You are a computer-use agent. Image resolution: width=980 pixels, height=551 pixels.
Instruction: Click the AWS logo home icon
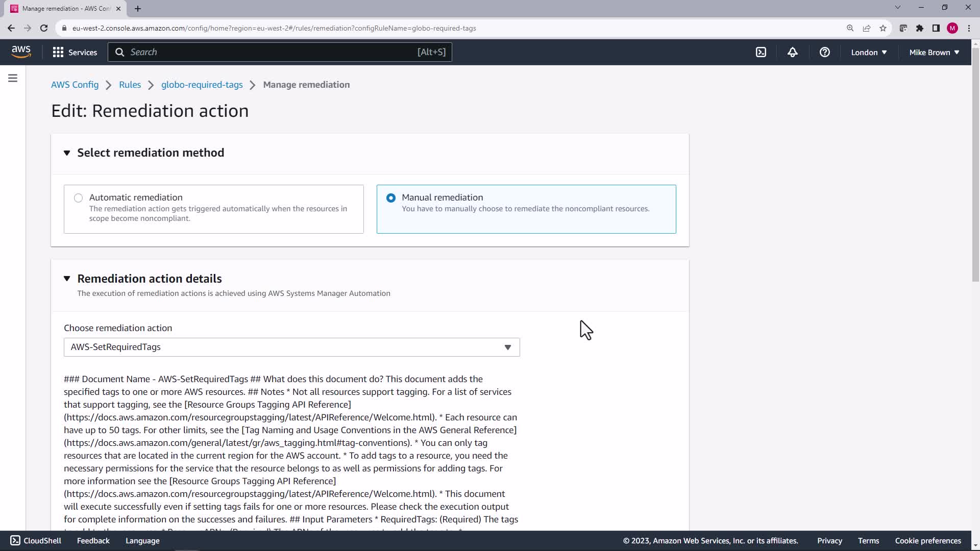click(x=21, y=52)
